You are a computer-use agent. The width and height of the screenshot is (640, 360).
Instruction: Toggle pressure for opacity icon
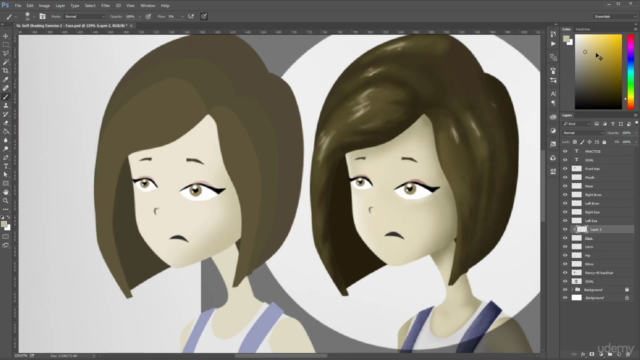point(148,16)
